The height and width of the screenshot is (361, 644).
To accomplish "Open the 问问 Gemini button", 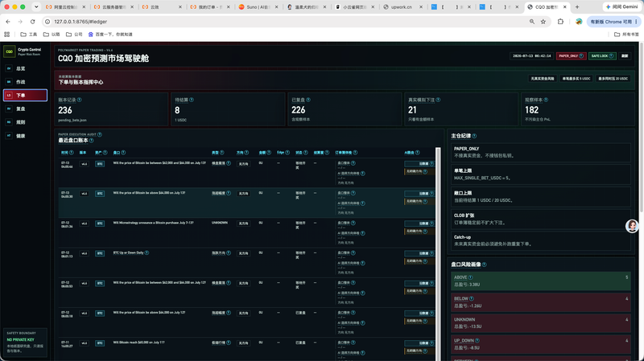I will coord(621,7).
